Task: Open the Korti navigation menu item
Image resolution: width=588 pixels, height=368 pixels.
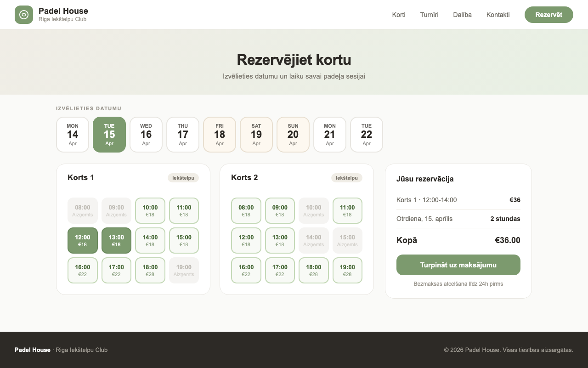Action: click(x=398, y=15)
